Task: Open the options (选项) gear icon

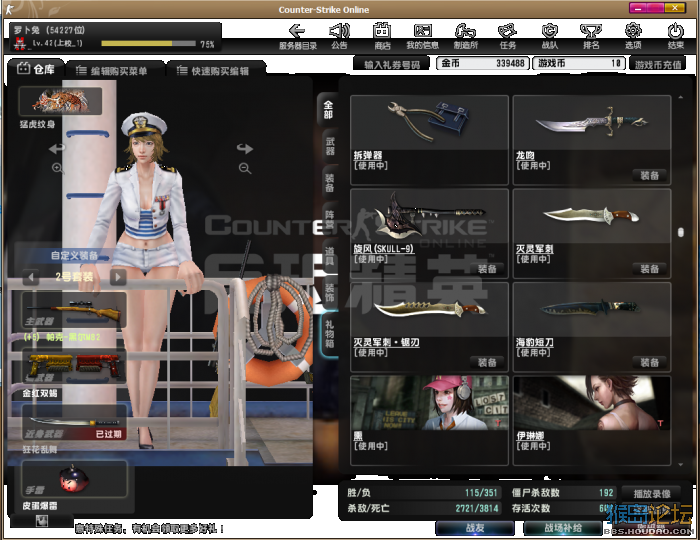Action: [633, 36]
